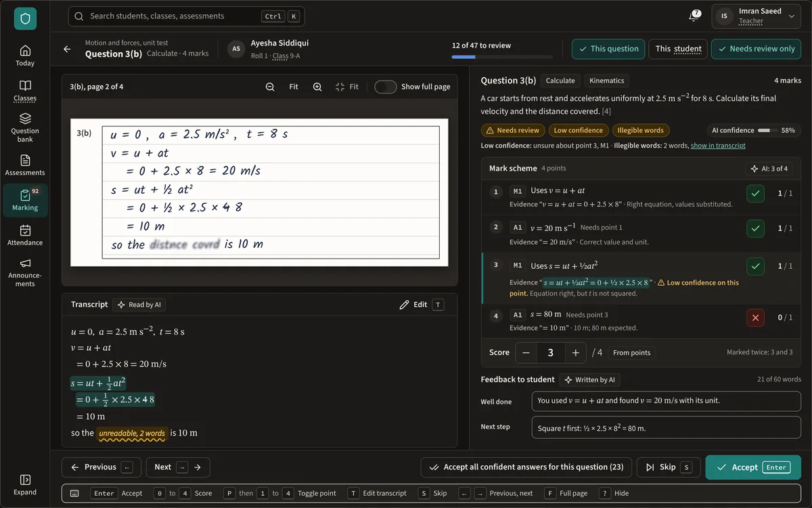Open the notifications bell
The image size is (812, 508).
[x=694, y=16]
